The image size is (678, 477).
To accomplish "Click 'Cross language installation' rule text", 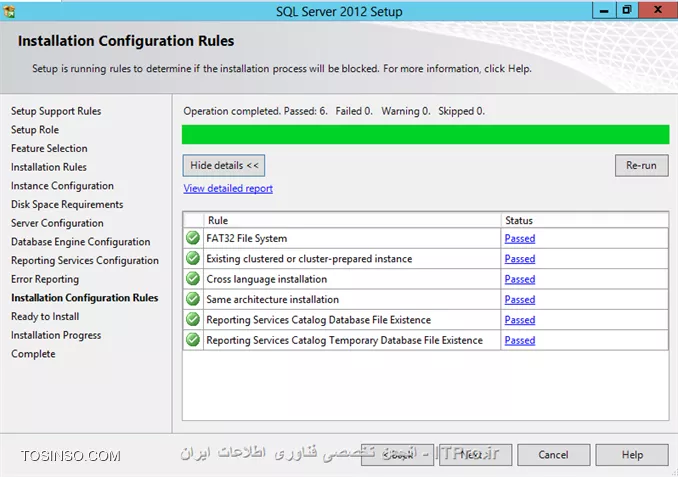I will click(x=266, y=279).
